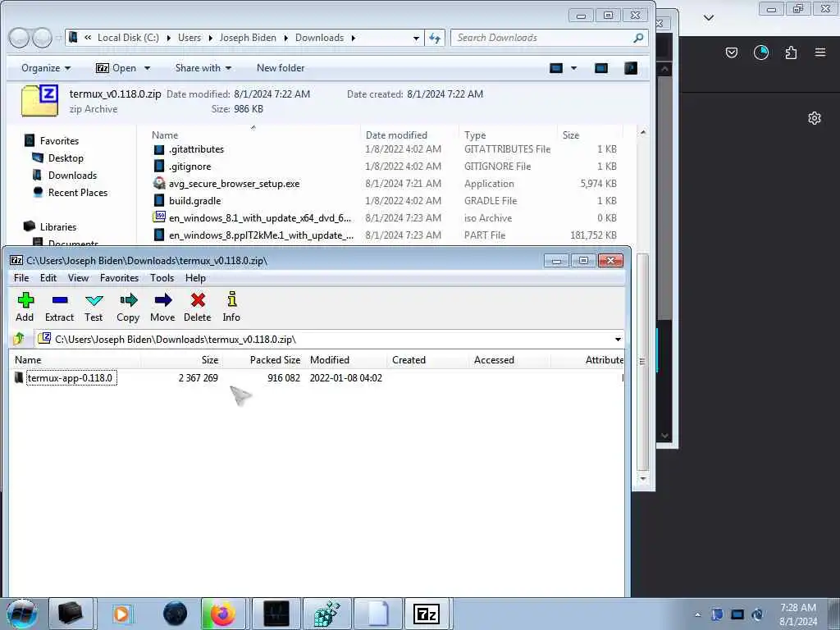The height and width of the screenshot is (630, 840).
Task: Sort 7-Zip list by Accessed column
Action: 494,360
